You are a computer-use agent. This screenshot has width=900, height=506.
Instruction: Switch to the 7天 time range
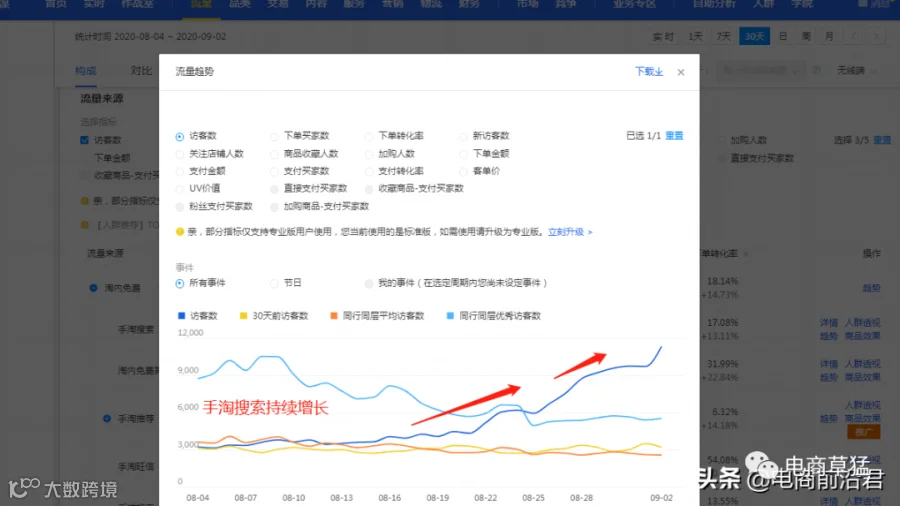723,37
